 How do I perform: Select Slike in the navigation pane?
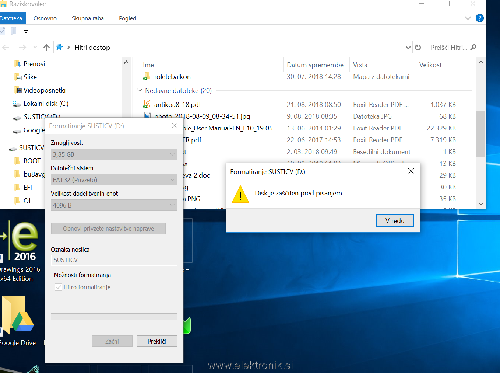click(30, 77)
